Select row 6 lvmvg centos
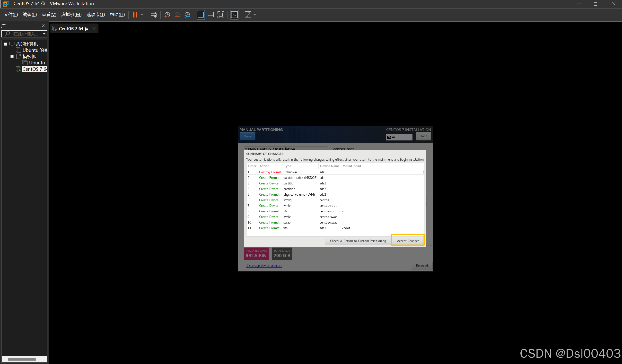This screenshot has height=364, width=622. (x=335, y=200)
